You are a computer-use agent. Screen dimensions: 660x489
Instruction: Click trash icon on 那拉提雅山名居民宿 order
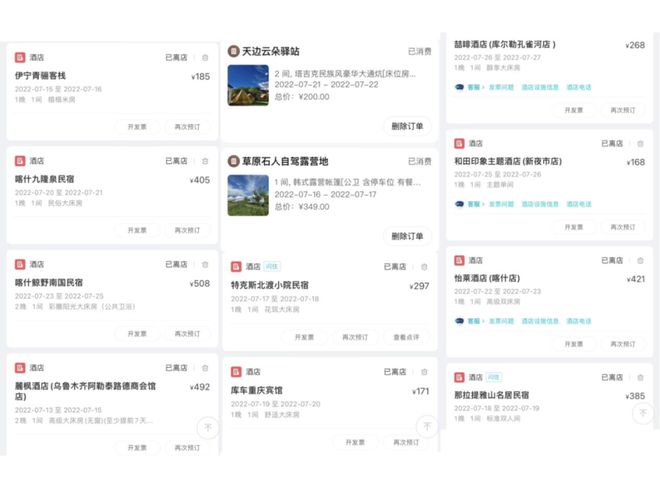coord(640,377)
